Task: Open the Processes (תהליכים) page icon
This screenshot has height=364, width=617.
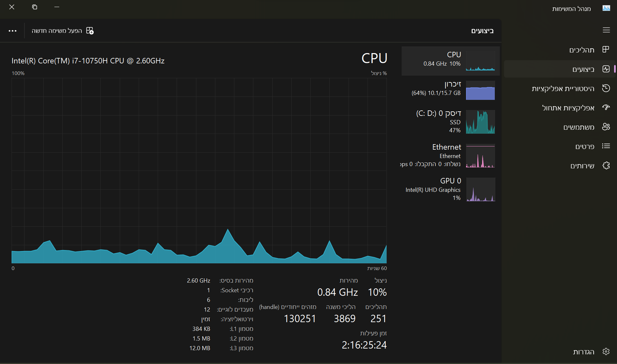Action: tap(606, 50)
